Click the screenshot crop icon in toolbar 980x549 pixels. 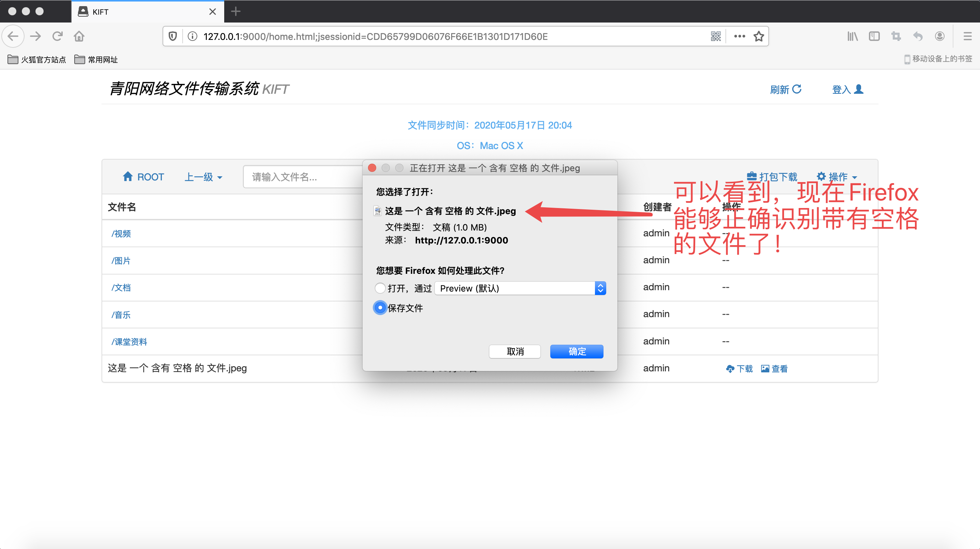click(896, 36)
